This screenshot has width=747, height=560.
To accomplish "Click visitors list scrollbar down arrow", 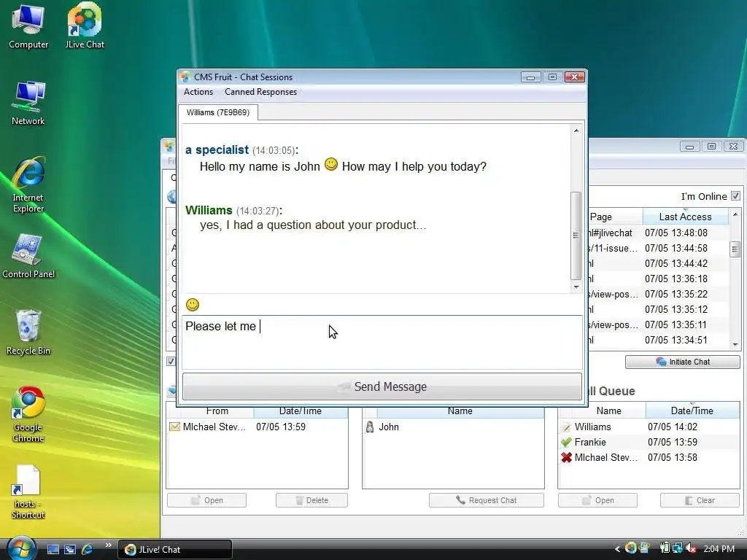I will pyautogui.click(x=735, y=344).
